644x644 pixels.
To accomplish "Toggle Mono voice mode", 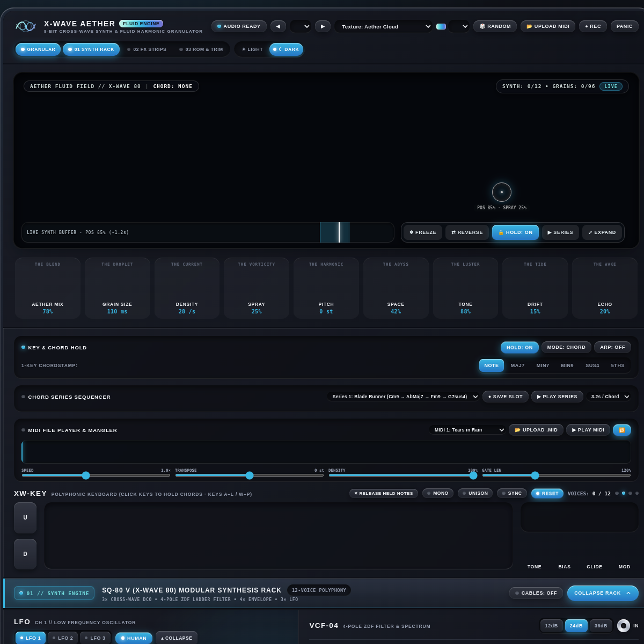I will [438, 493].
